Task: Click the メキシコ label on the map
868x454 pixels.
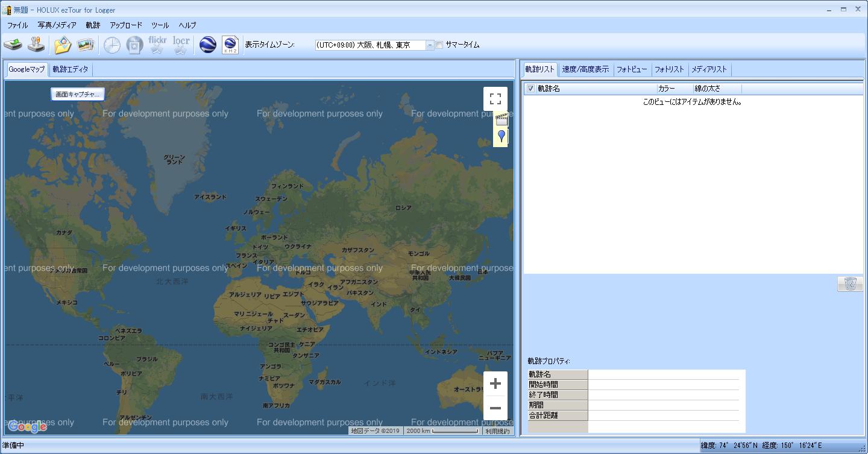Action: (x=67, y=303)
